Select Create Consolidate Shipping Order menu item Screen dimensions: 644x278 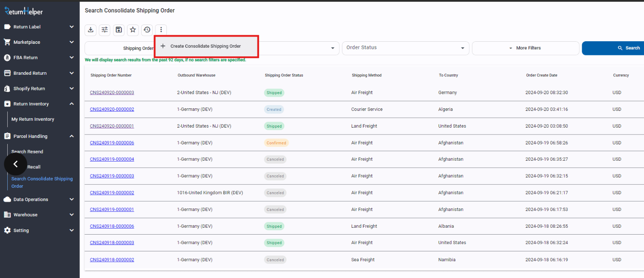(206, 46)
